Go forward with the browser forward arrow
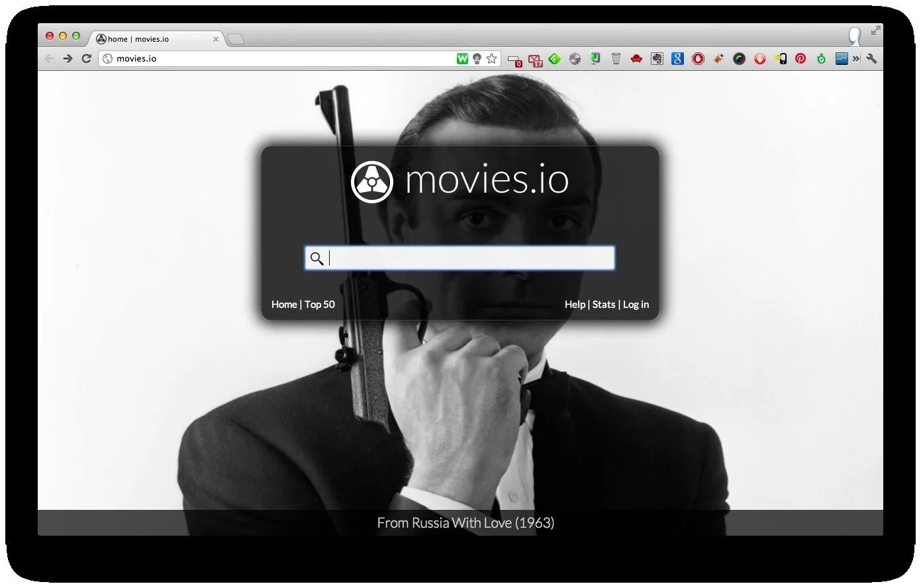The width and height of the screenshot is (921, 588). (x=68, y=58)
